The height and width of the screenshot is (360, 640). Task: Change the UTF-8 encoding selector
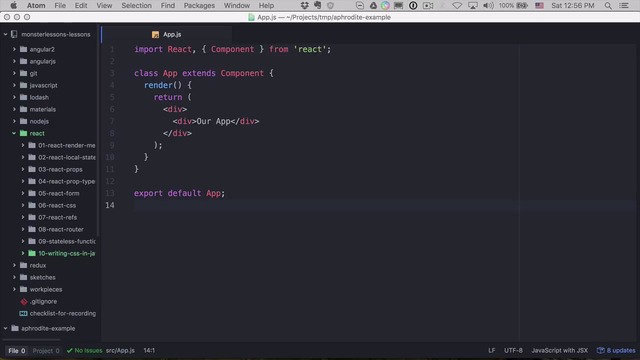coord(513,351)
